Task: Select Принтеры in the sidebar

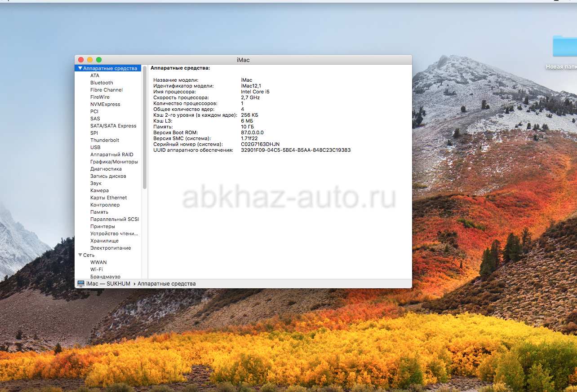Action: [102, 226]
